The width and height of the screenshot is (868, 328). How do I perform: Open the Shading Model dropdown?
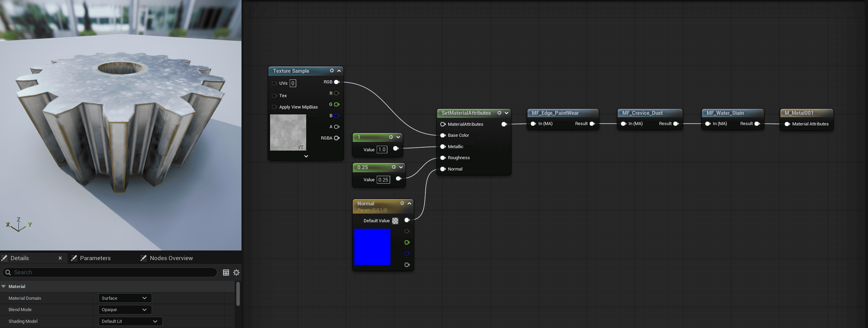(130, 321)
